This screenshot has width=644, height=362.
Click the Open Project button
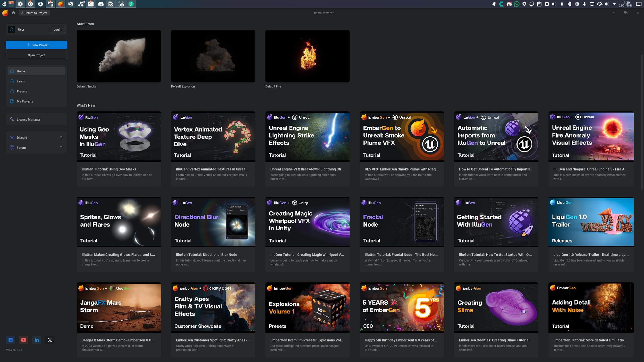tap(36, 55)
